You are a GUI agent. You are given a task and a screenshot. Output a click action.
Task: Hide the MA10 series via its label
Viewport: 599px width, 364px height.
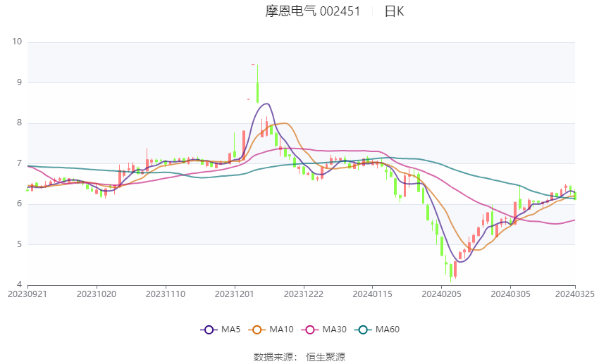tap(282, 330)
